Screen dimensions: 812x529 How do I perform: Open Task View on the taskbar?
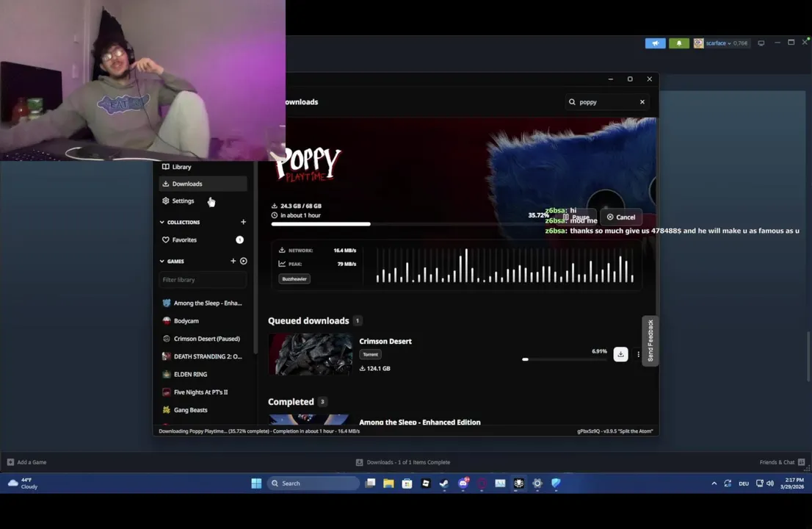point(370,483)
